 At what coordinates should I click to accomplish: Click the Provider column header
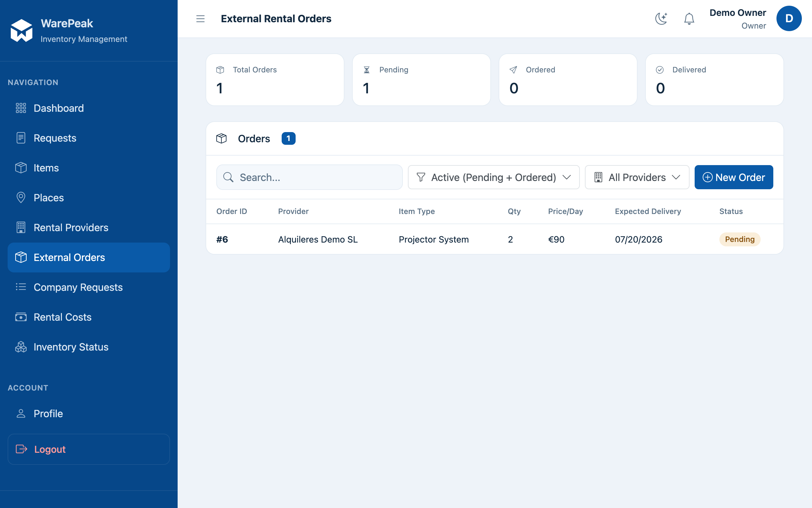293,211
